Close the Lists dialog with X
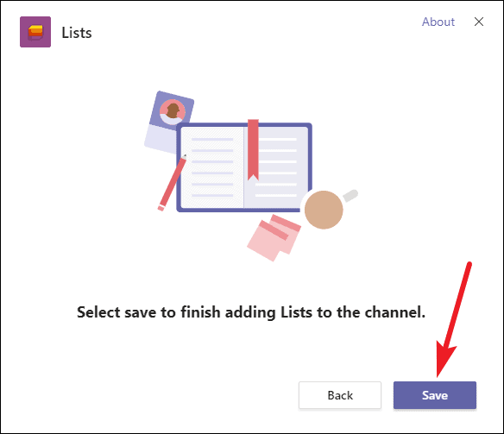 point(479,22)
